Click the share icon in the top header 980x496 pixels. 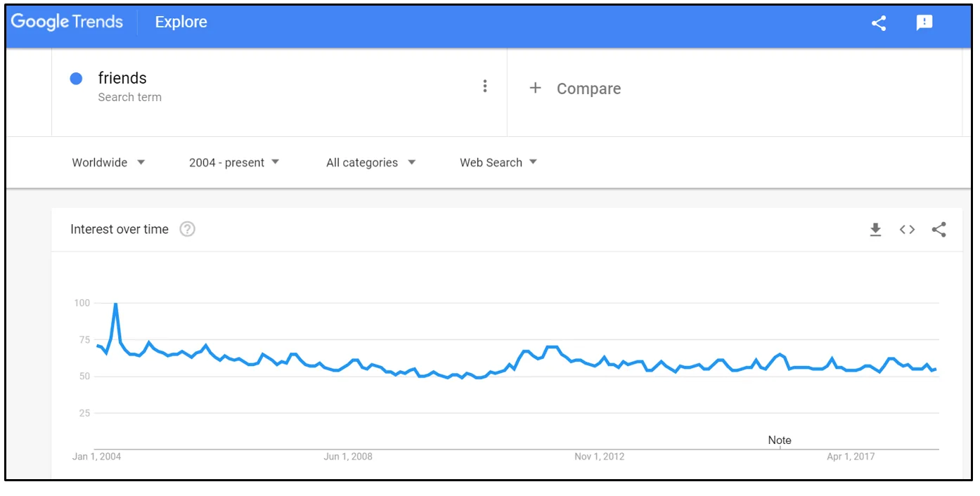878,22
